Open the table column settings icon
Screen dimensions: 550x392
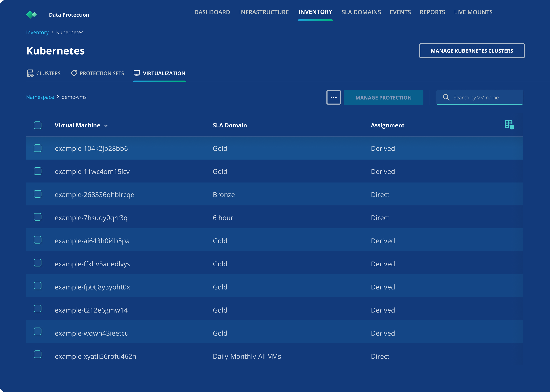pos(509,125)
